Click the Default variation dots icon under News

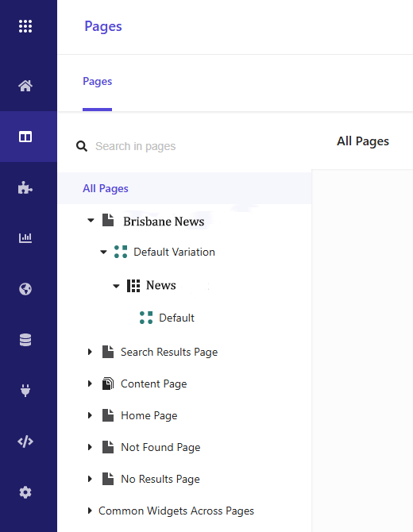(146, 318)
